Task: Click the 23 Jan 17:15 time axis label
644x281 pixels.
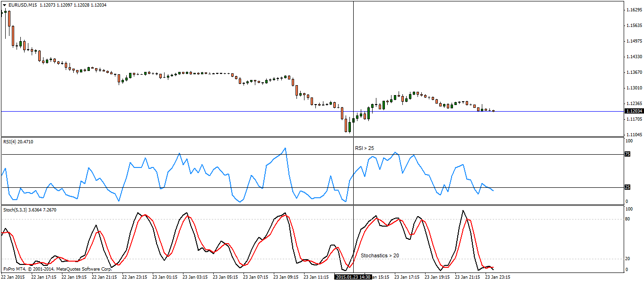Action: click(x=408, y=277)
